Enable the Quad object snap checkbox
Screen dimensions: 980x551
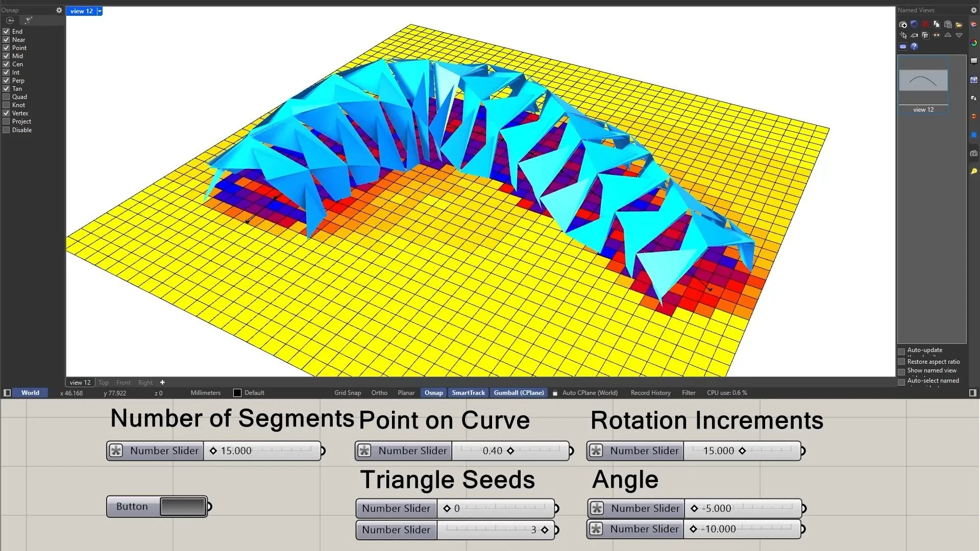6,97
